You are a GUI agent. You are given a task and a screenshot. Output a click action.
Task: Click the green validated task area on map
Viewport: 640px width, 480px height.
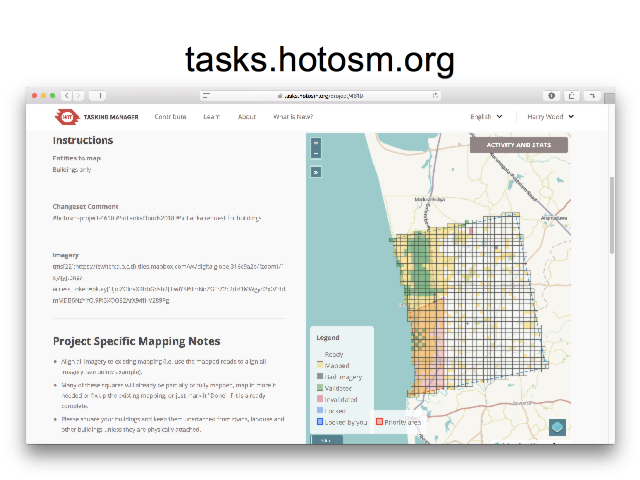[x=418, y=261]
